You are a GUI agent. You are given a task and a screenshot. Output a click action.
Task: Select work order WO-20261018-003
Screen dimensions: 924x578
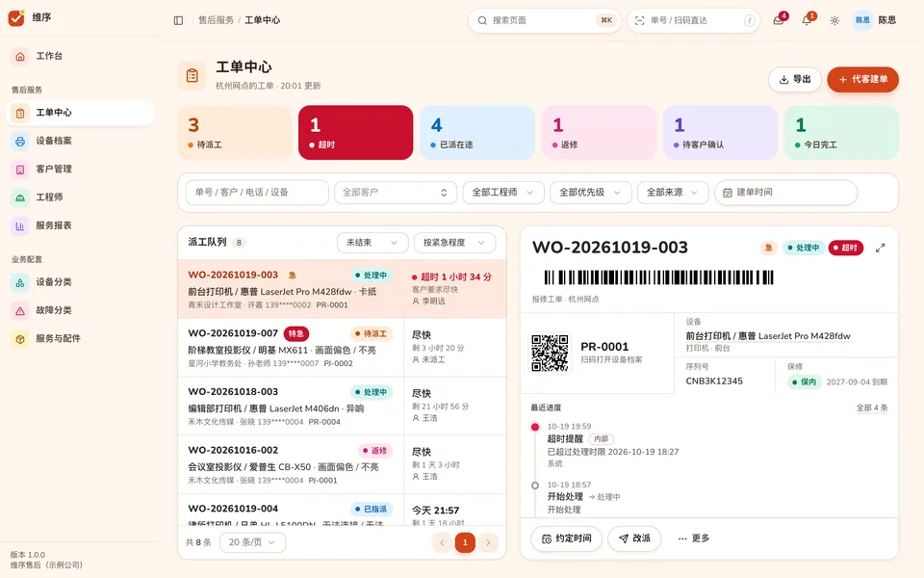click(343, 407)
